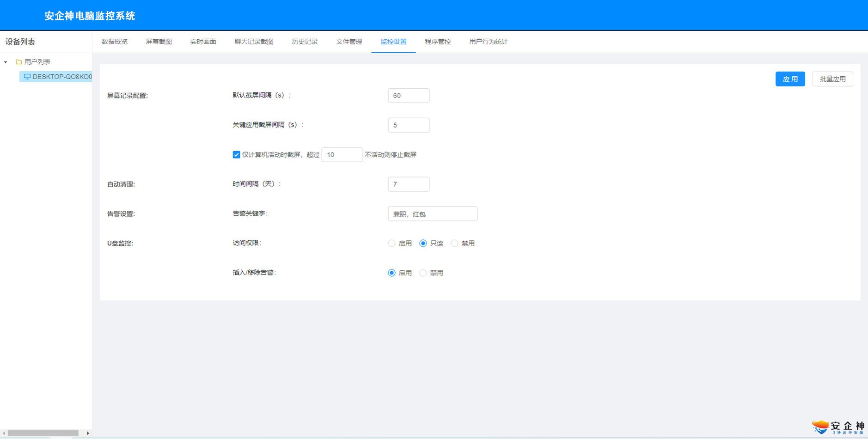Click the 设备列表 header
Viewport: 868px width, 439px height.
tap(20, 42)
